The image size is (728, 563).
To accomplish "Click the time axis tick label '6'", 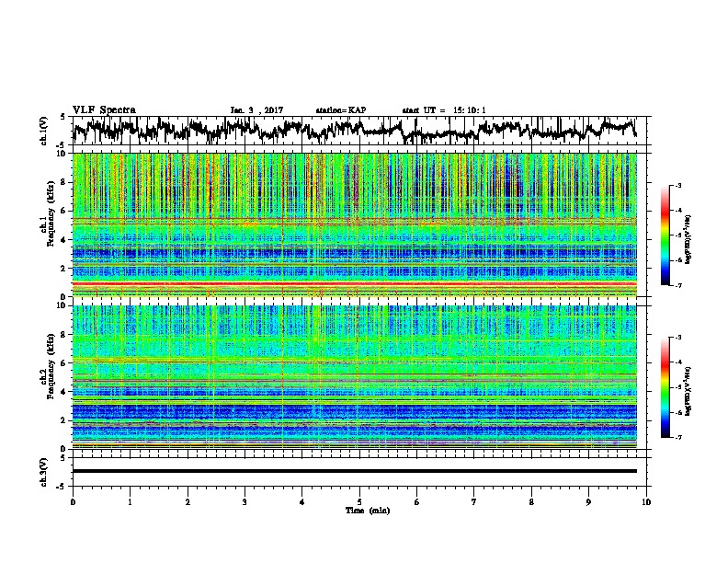I will point(417,502).
